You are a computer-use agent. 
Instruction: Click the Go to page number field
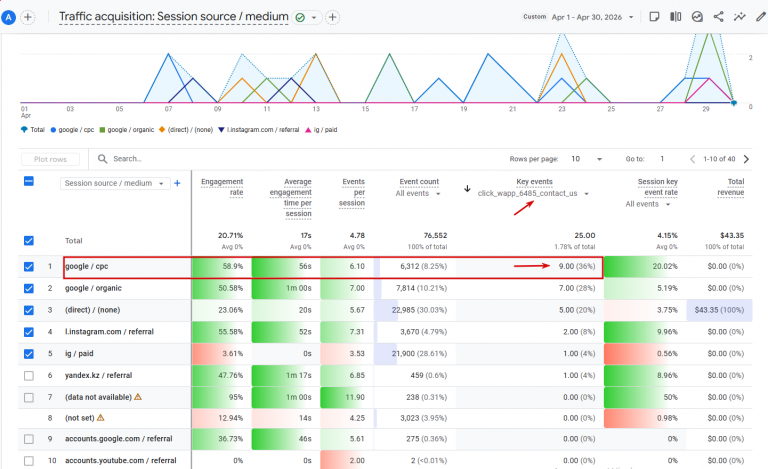coord(662,159)
